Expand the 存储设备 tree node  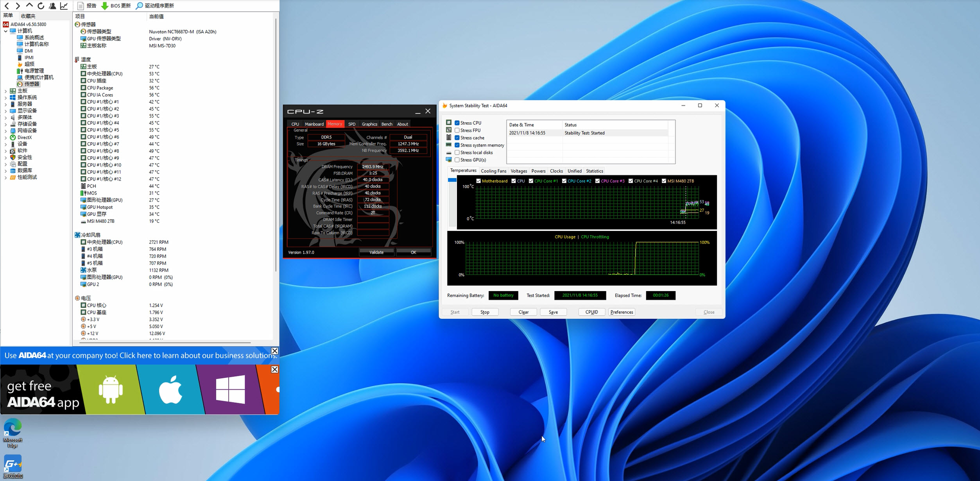tap(5, 124)
